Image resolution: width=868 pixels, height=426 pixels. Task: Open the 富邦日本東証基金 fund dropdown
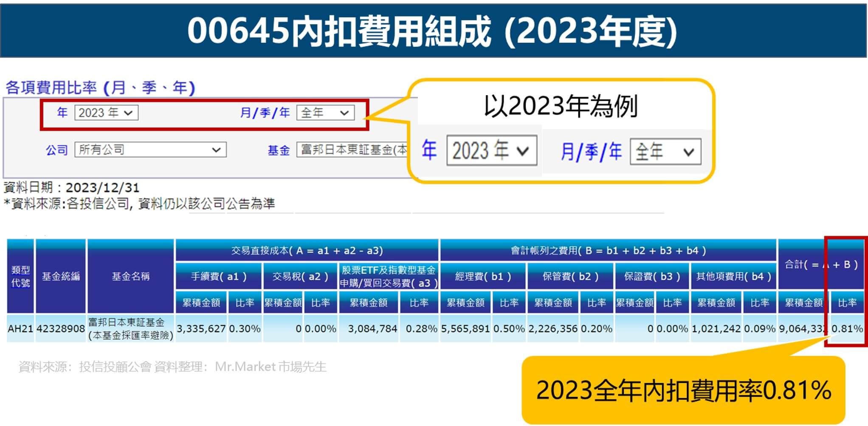(352, 150)
